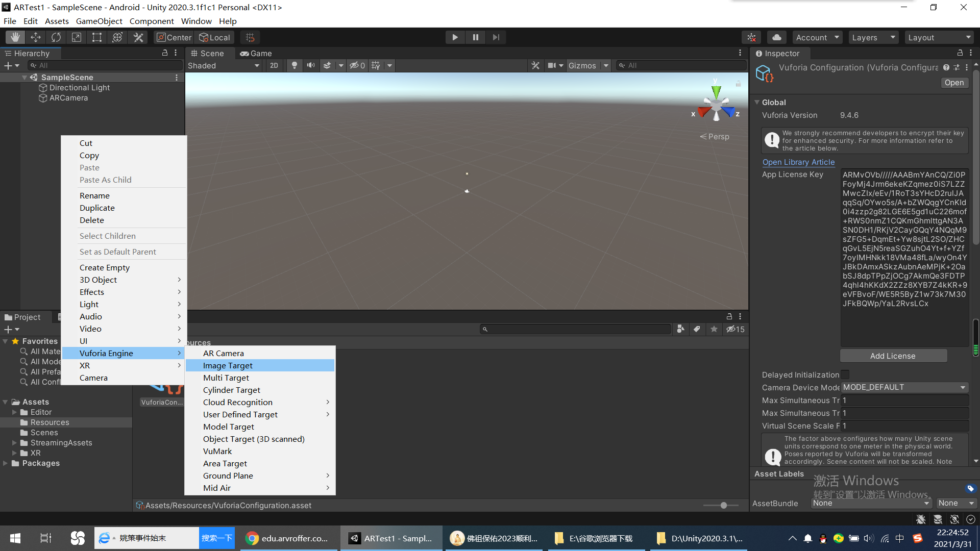The width and height of the screenshot is (980, 551).
Task: Select the Rect Transform tool
Action: click(97, 37)
